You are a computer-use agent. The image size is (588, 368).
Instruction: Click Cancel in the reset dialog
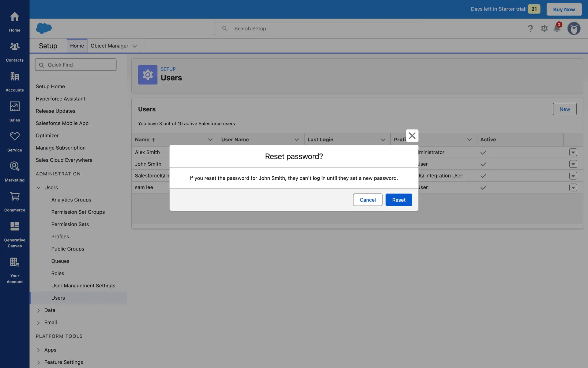click(367, 200)
